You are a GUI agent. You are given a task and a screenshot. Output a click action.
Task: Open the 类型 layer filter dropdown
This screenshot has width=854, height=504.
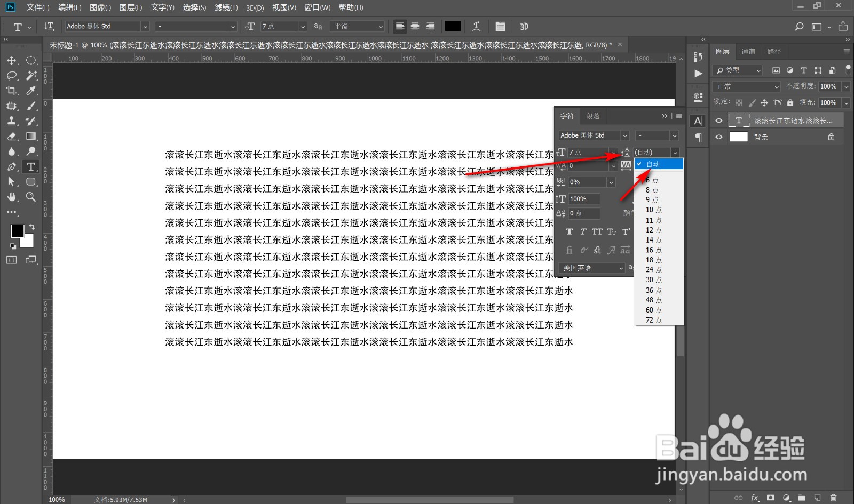[738, 70]
